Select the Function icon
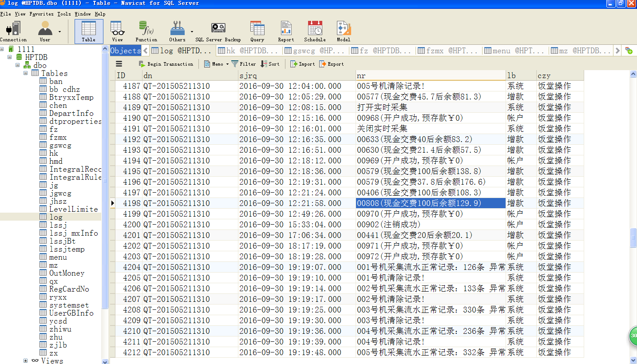The width and height of the screenshot is (637, 364). pyautogui.click(x=146, y=31)
